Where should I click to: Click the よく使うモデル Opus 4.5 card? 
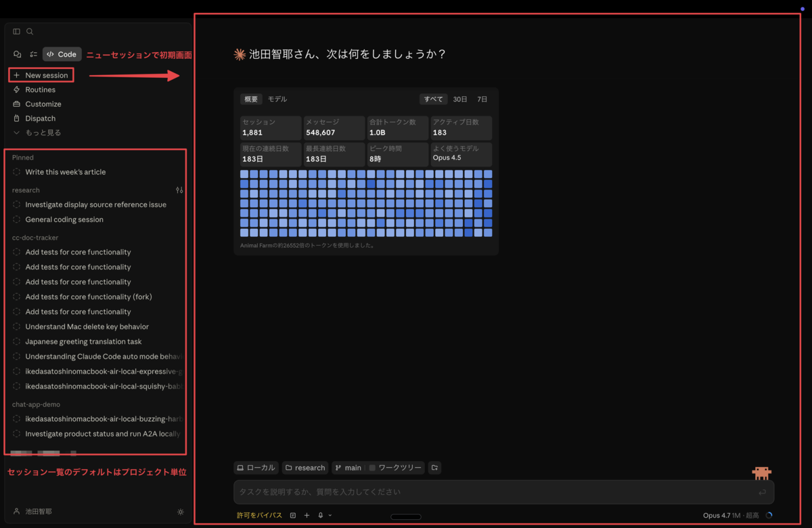461,154
